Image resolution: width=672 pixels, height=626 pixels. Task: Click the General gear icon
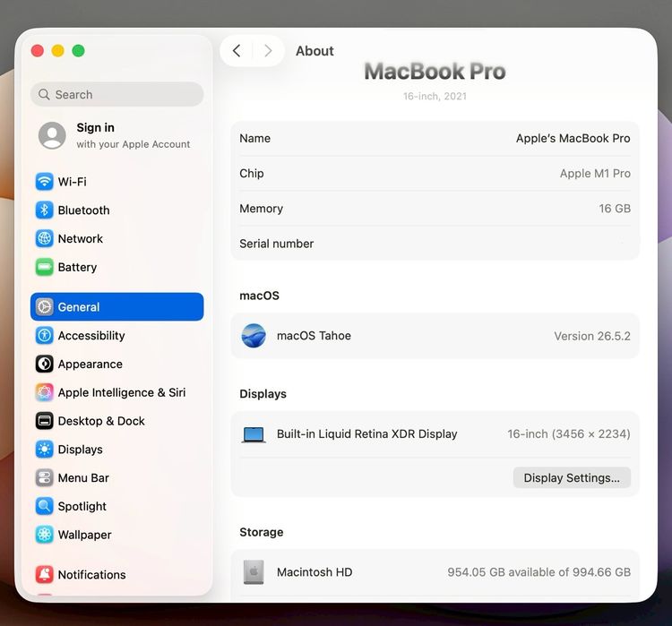tap(44, 307)
